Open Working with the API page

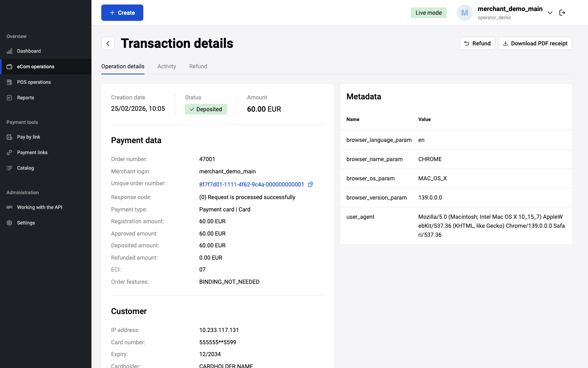[40, 207]
